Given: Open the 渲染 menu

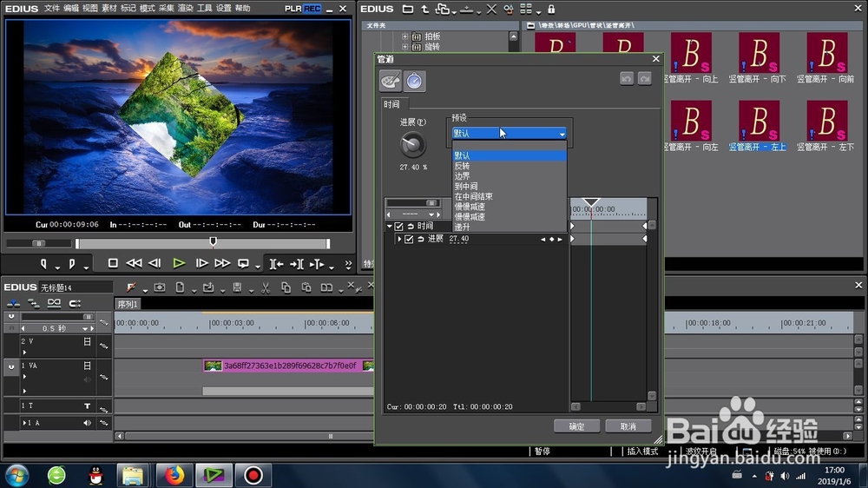Looking at the screenshot, I should [x=185, y=9].
